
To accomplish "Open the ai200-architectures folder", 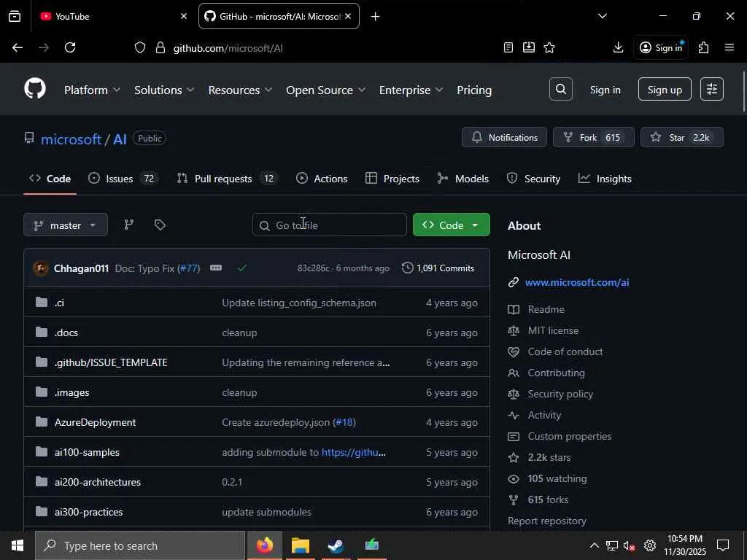I will 98,482.
